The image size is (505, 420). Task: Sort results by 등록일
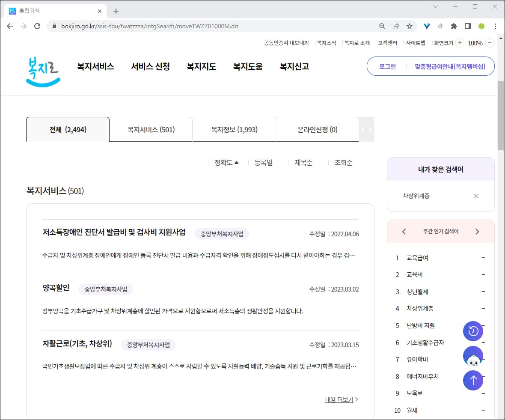[264, 162]
